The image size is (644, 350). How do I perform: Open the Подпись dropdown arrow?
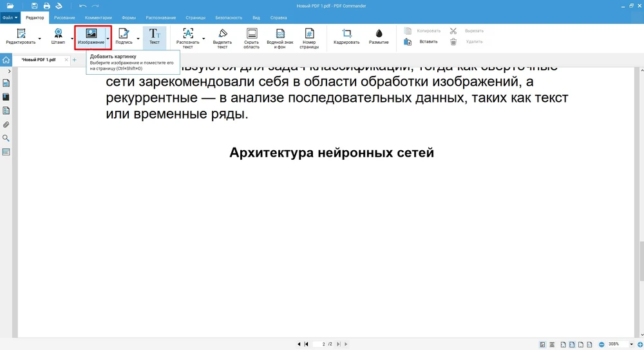[138, 39]
